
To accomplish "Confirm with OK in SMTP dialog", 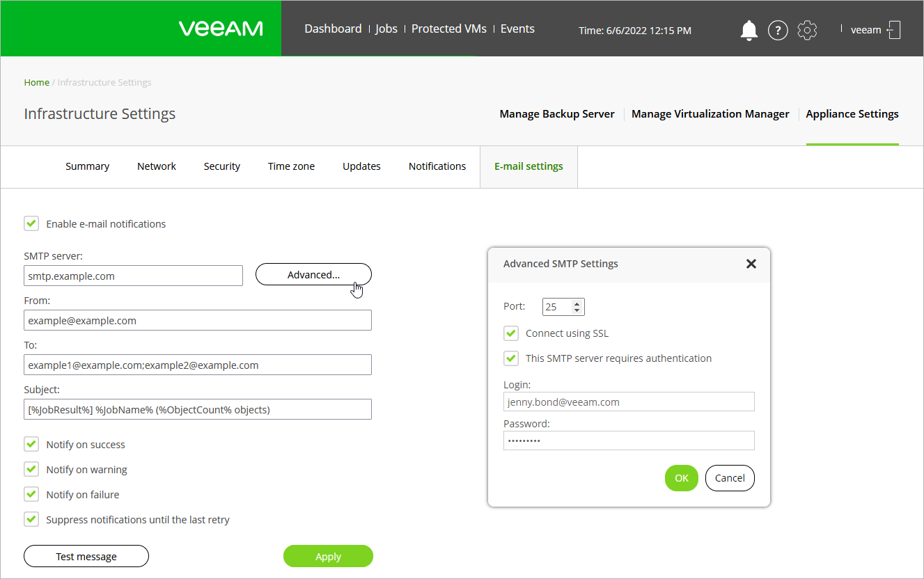I will pos(682,478).
